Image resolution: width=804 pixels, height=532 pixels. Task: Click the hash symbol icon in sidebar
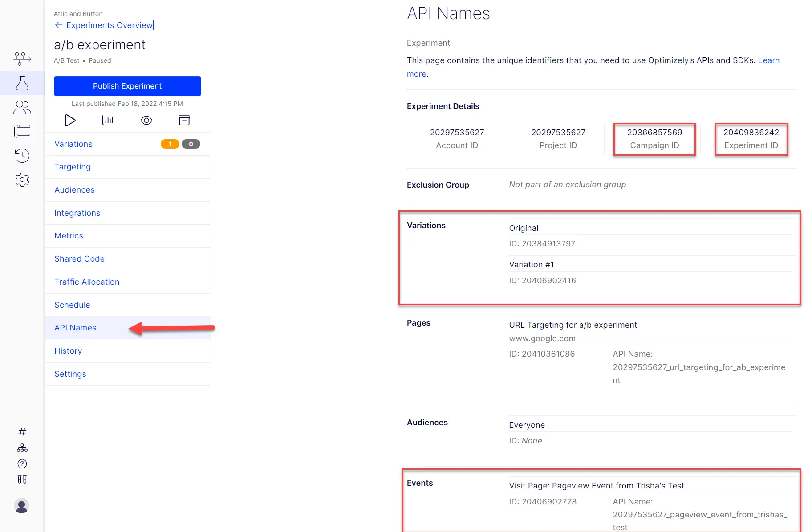(22, 432)
